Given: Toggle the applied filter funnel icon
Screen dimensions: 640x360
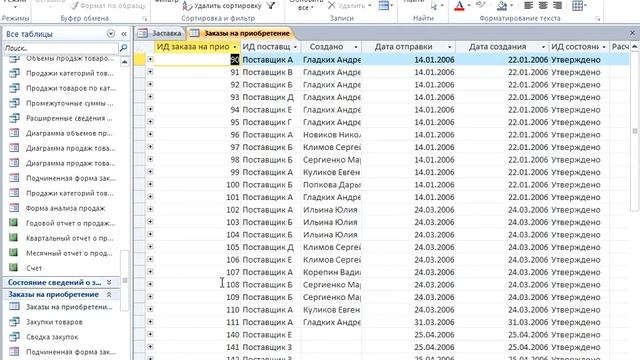Looking at the screenshot, I should tap(271, 5).
